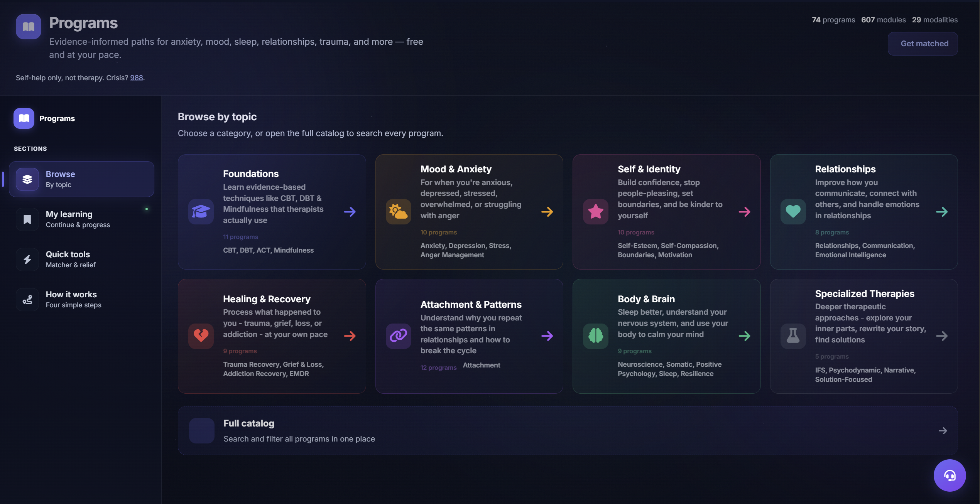Click the Full catalog square icon

202,431
